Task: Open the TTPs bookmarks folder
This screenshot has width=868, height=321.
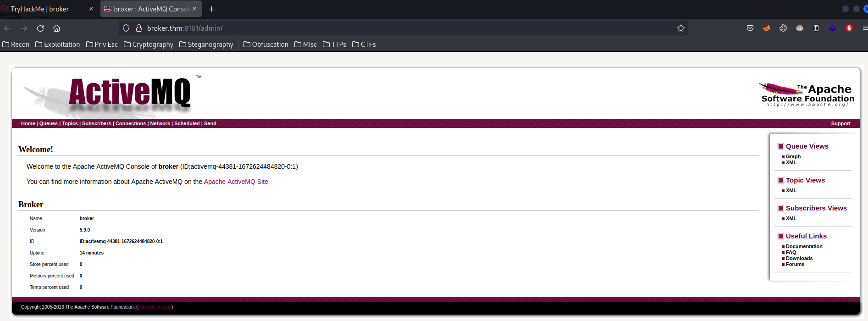Action: point(335,44)
